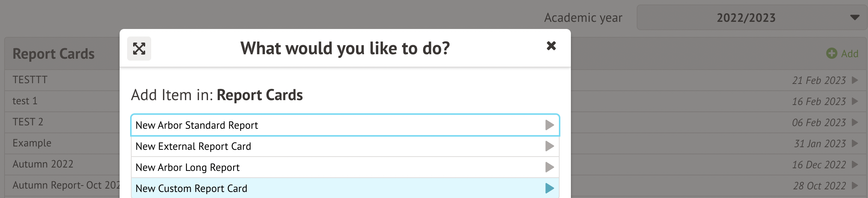
Task: Click arrow beside New Arbor Standard Report
Action: [549, 125]
